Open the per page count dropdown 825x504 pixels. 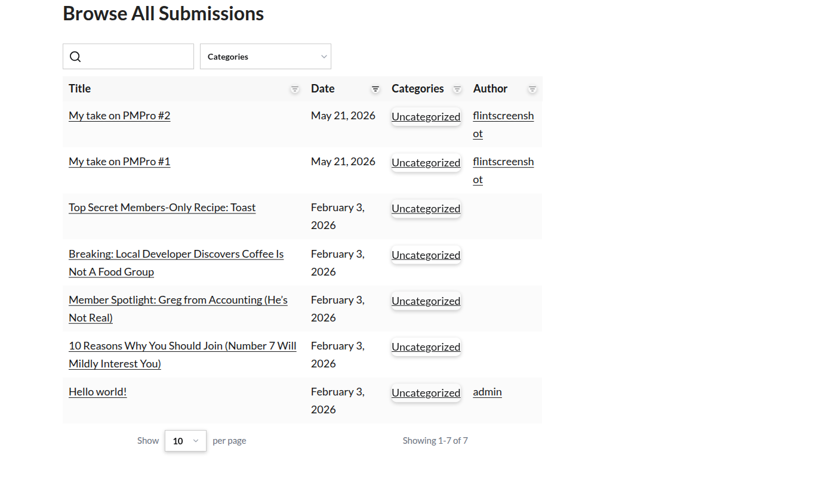click(x=186, y=441)
